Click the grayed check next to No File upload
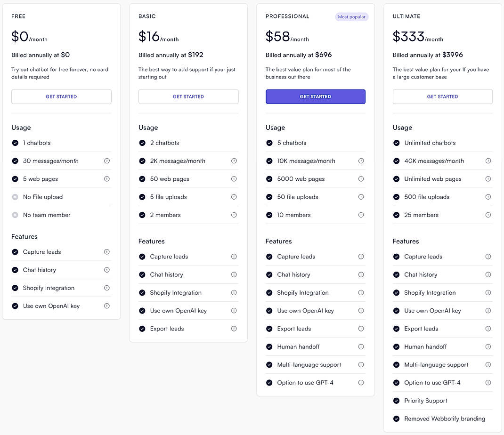 [x=15, y=197]
